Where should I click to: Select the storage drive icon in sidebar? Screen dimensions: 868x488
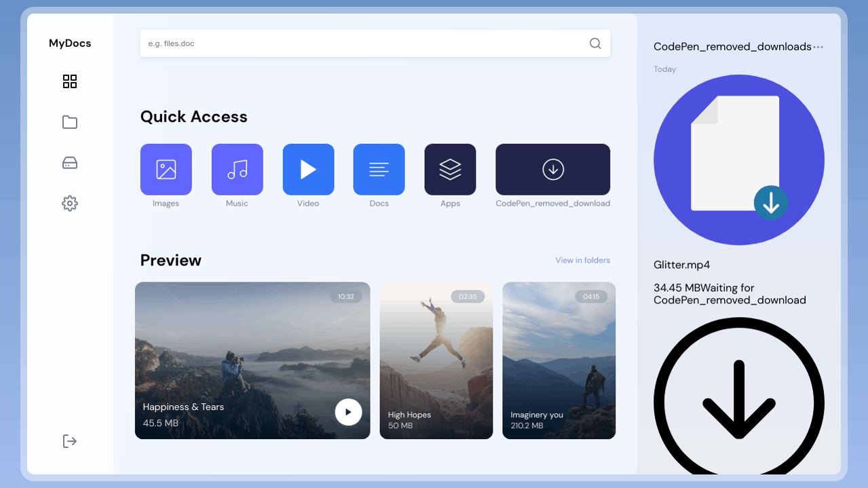70,163
